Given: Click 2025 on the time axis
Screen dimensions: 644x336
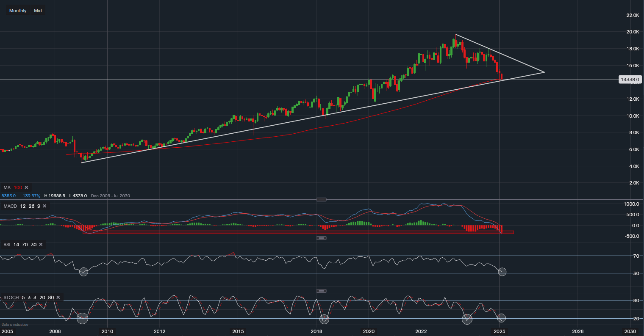Looking at the screenshot, I should [x=500, y=332].
